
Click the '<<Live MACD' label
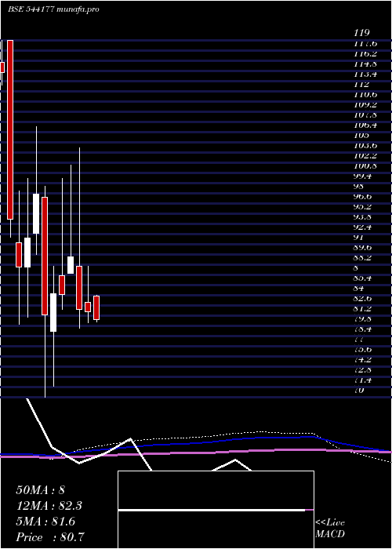tap(330, 529)
